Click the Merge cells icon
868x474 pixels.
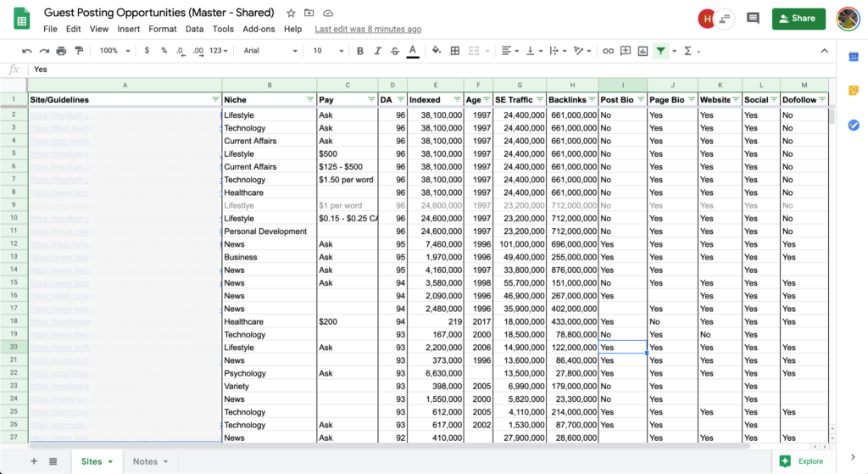[x=474, y=51]
